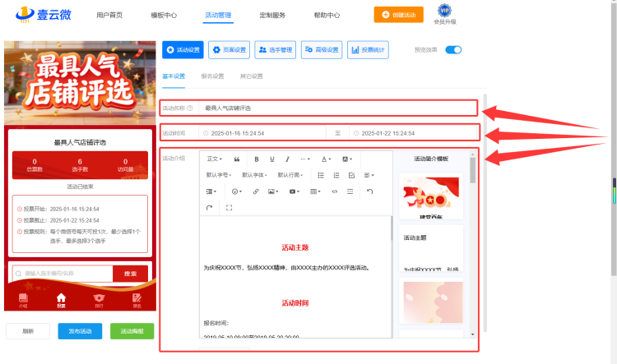617x364 pixels.
Task: Open the 正文 paragraph style dropdown
Action: [x=215, y=159]
